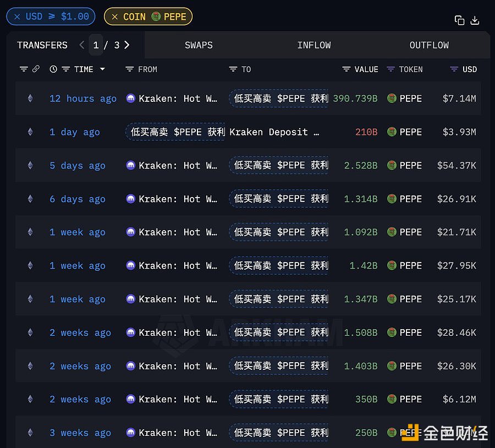Go to previous transfers page
The height and width of the screenshot is (448, 495).
(82, 45)
